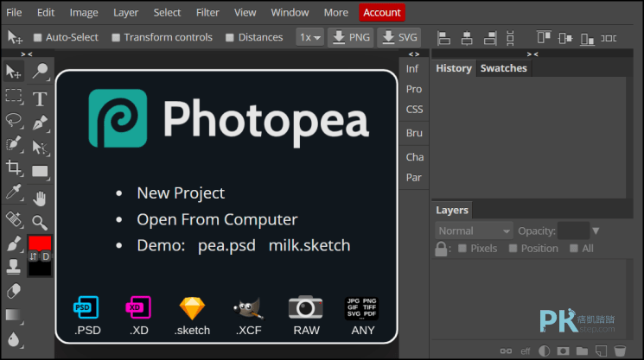Select the Clone Stamp tool

(x=14, y=267)
